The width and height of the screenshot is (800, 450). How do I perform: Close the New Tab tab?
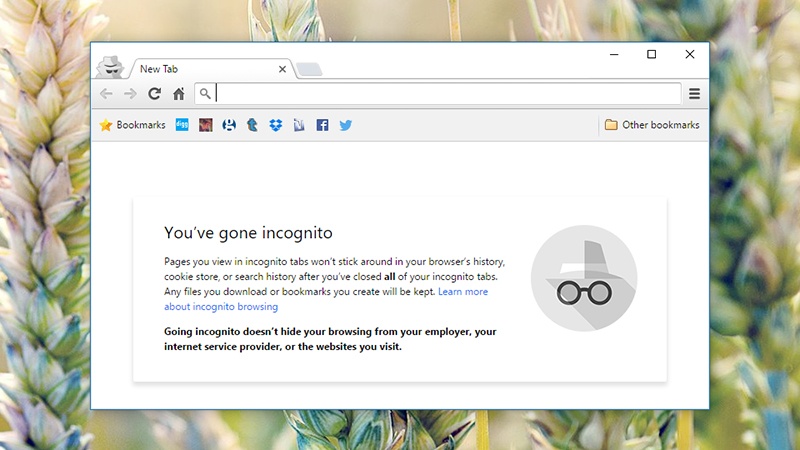click(282, 69)
